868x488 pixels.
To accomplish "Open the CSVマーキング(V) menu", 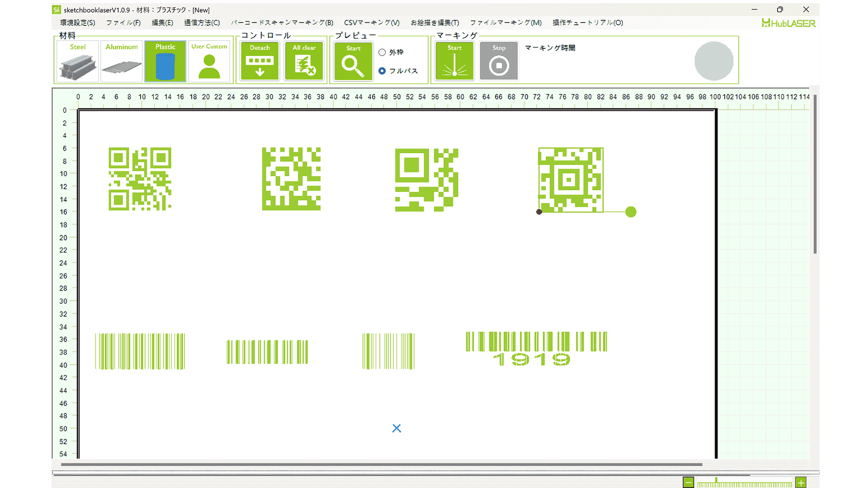I will [x=372, y=23].
